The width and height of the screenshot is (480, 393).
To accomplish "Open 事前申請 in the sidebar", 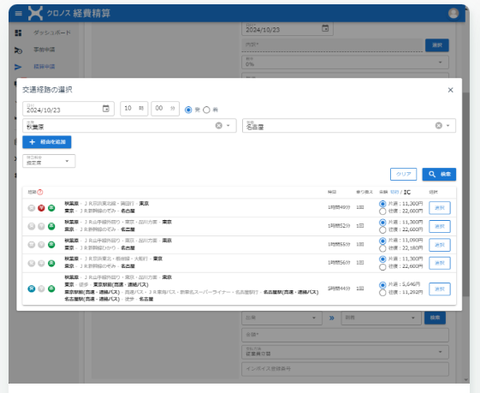I will coord(43,50).
